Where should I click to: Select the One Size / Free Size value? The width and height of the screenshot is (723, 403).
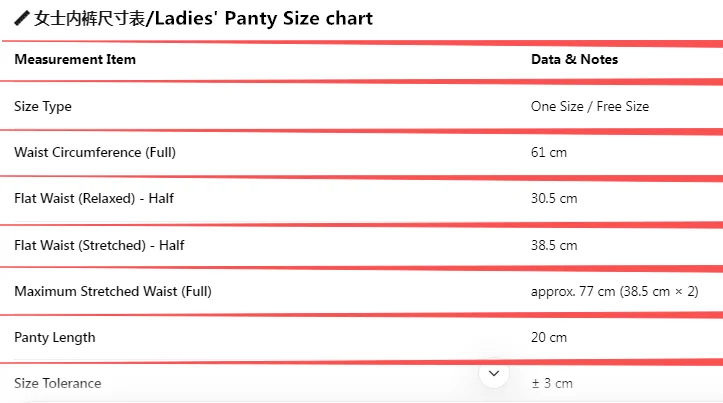pyautogui.click(x=589, y=106)
